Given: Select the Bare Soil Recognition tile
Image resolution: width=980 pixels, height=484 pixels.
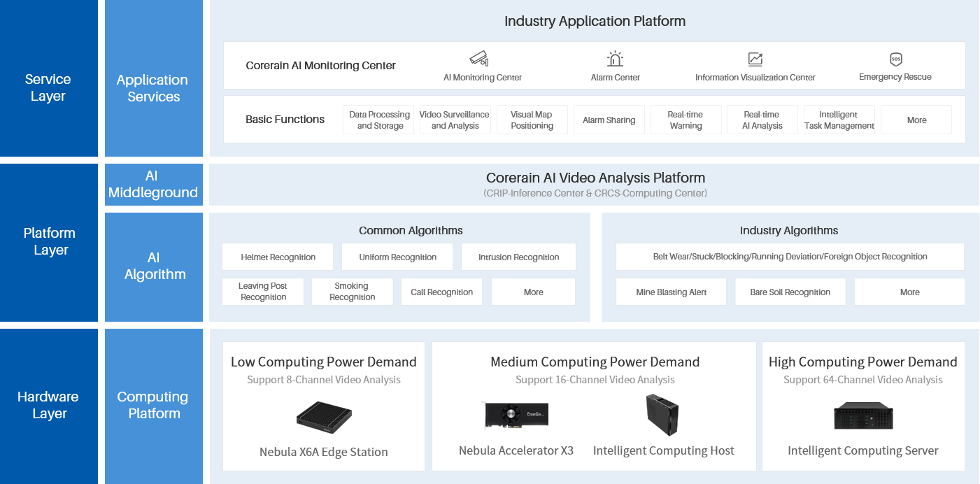Looking at the screenshot, I should (790, 291).
